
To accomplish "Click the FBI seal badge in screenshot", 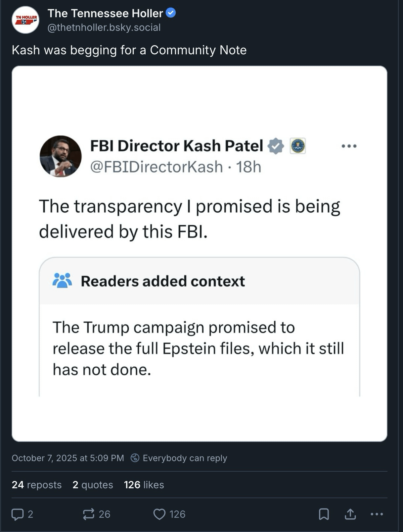I will click(x=298, y=146).
